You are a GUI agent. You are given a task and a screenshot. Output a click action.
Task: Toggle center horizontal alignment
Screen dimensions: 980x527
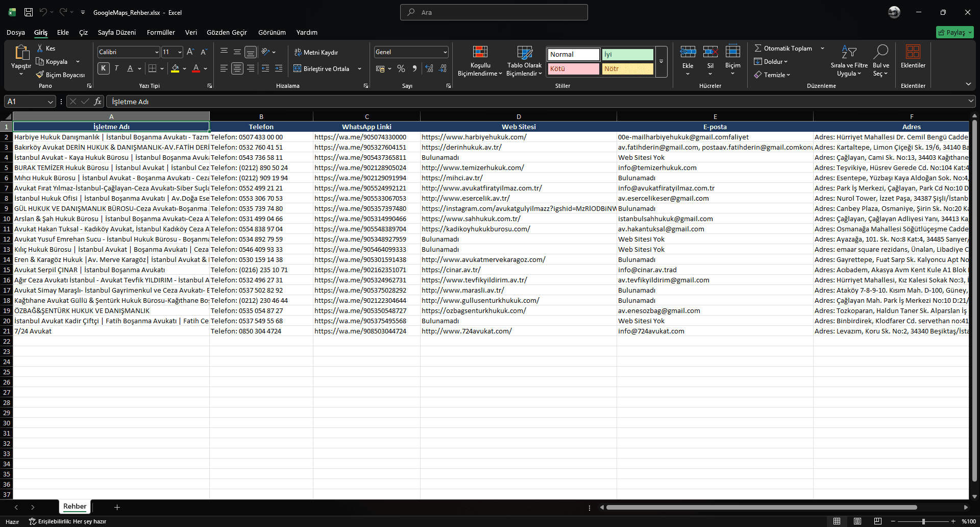pyautogui.click(x=237, y=68)
